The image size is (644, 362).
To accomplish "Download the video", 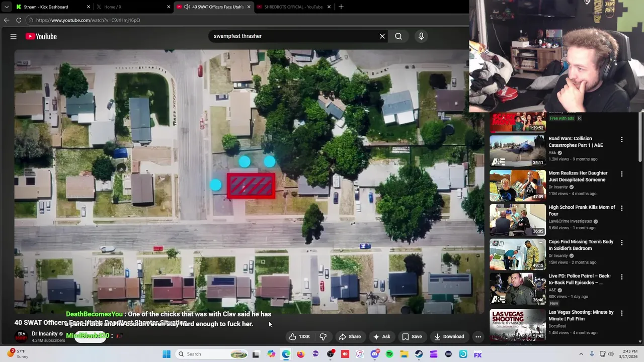I will coord(449,337).
